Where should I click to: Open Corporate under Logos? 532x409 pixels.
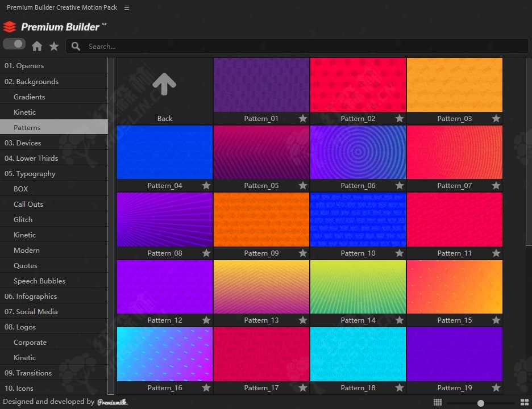point(54,342)
